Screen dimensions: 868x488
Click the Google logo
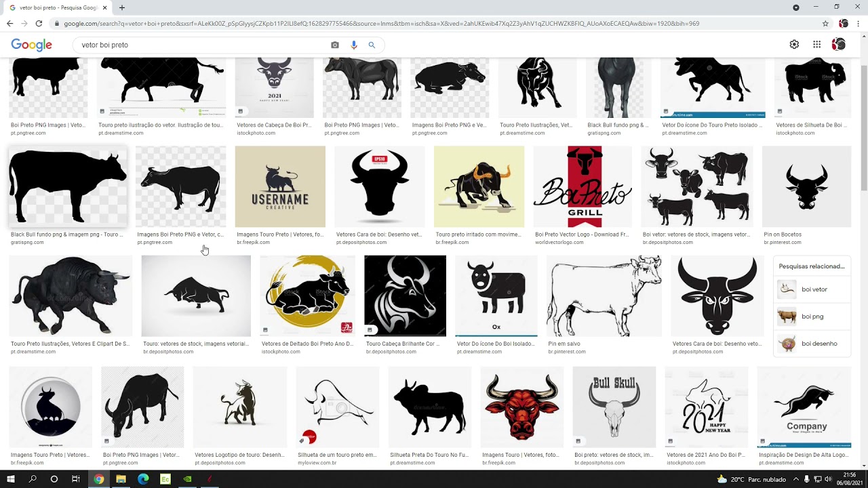31,45
